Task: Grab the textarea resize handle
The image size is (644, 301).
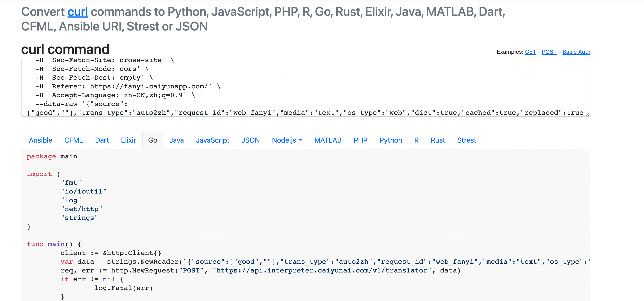Action: [x=588, y=114]
